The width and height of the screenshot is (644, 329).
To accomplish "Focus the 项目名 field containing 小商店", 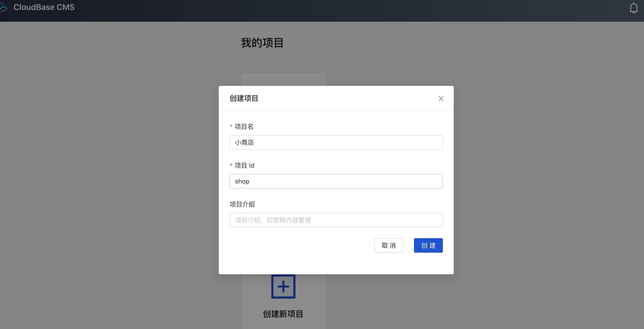I will (336, 143).
